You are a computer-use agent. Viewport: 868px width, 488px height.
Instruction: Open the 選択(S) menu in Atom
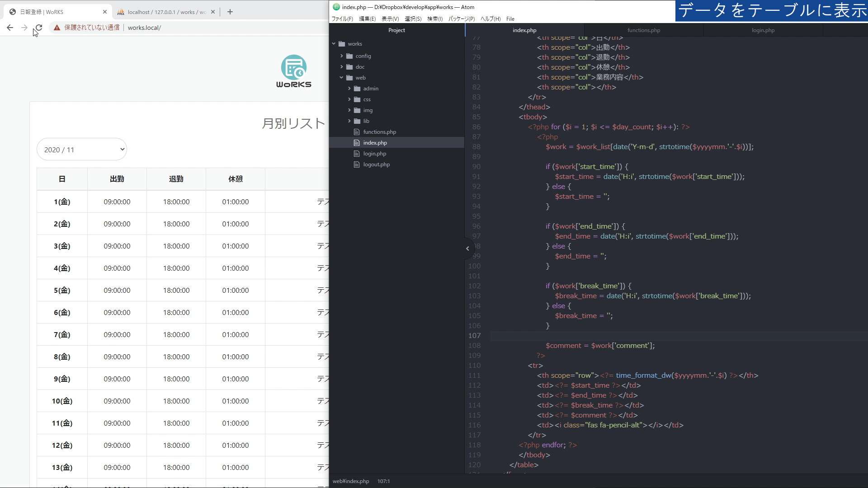413,19
